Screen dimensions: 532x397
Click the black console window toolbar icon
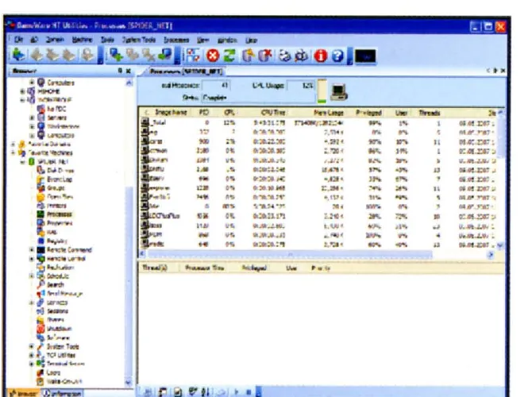pyautogui.click(x=365, y=56)
